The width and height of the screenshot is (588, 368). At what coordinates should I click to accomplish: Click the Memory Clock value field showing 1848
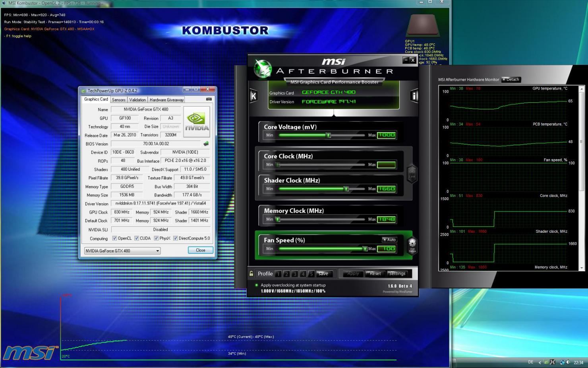(386, 219)
